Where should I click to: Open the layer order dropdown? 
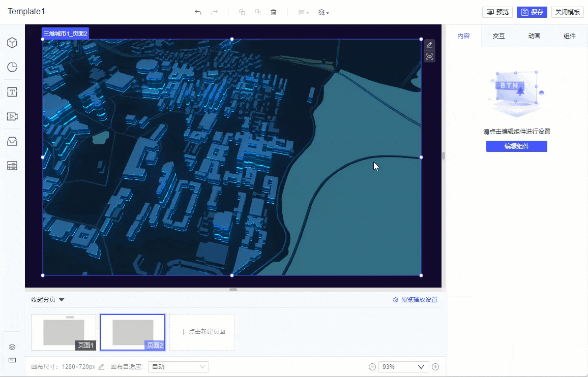coord(324,12)
